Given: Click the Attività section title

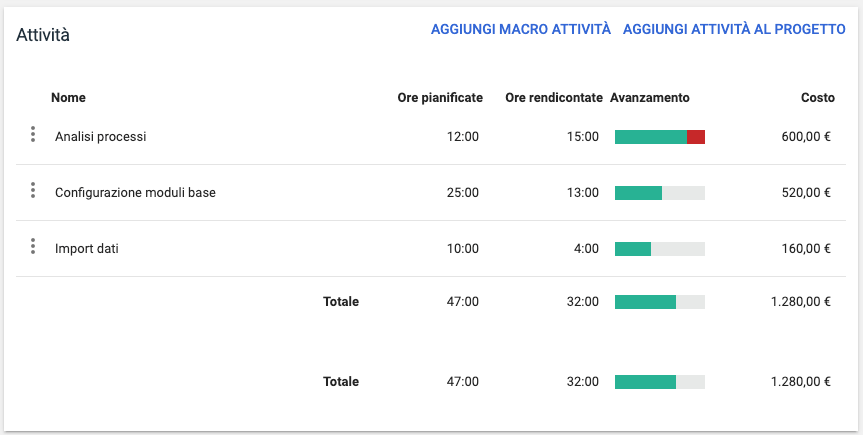Looking at the screenshot, I should 43,35.
